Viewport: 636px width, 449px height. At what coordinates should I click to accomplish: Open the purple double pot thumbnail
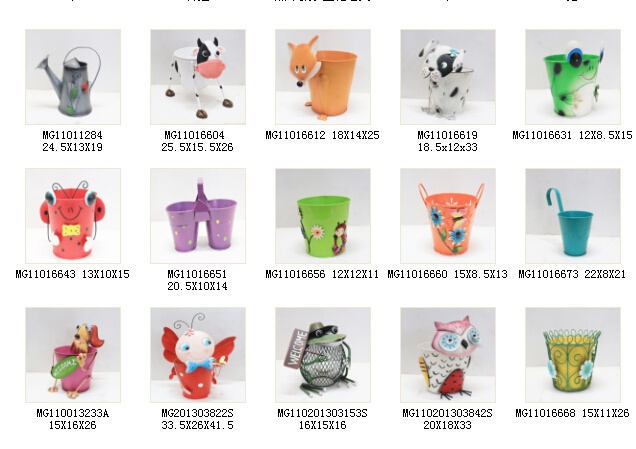(x=198, y=216)
